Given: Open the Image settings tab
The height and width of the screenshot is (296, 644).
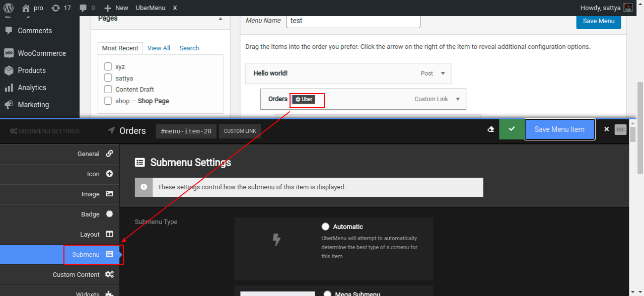Looking at the screenshot, I should [x=59, y=194].
